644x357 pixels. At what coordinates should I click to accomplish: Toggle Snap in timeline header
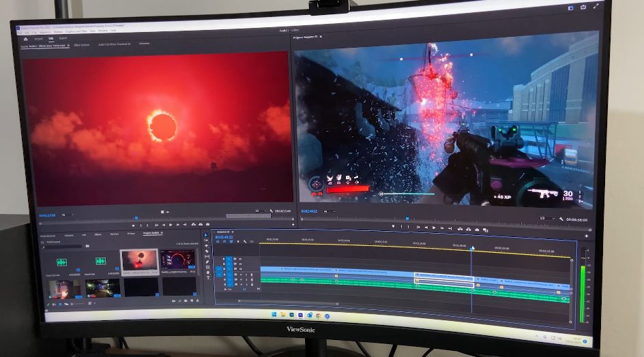pos(224,242)
